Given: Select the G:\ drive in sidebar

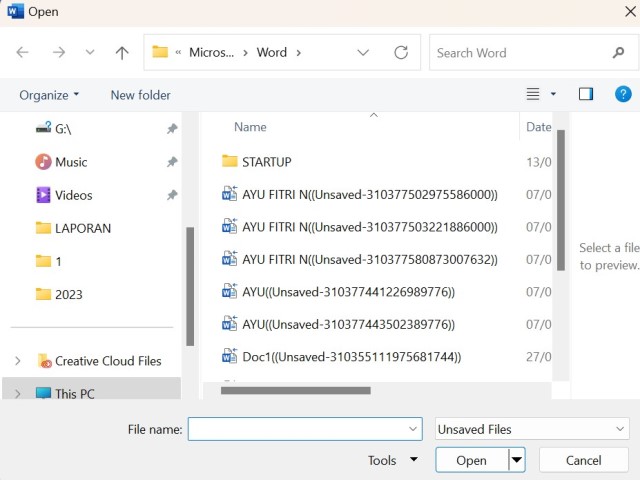Looking at the screenshot, I should click(63, 129).
